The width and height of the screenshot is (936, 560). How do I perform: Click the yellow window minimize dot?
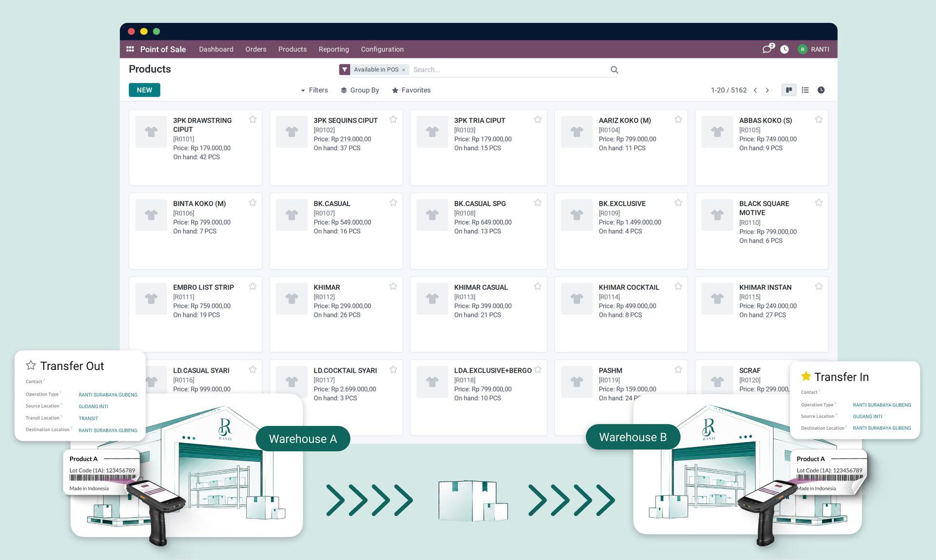coord(144,31)
